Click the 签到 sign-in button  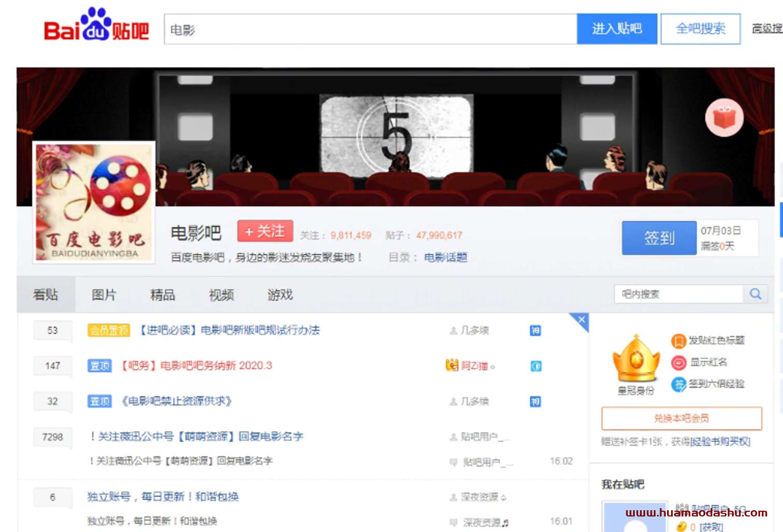[659, 238]
